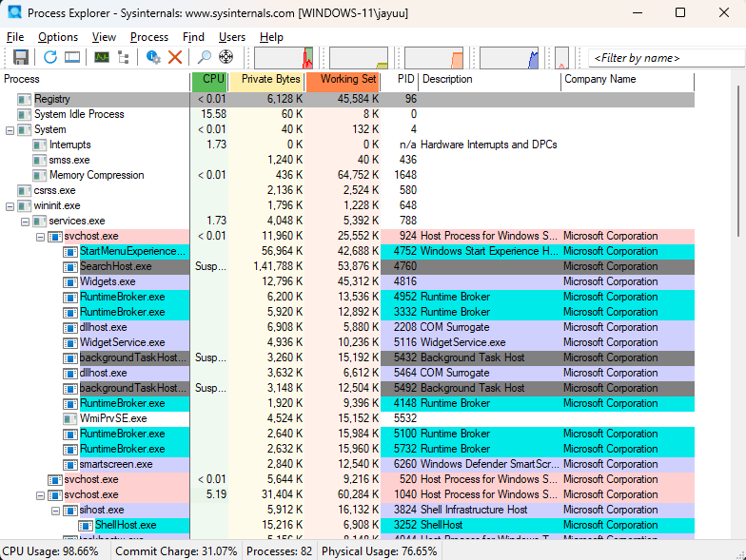Sort by the Process column header

95,80
